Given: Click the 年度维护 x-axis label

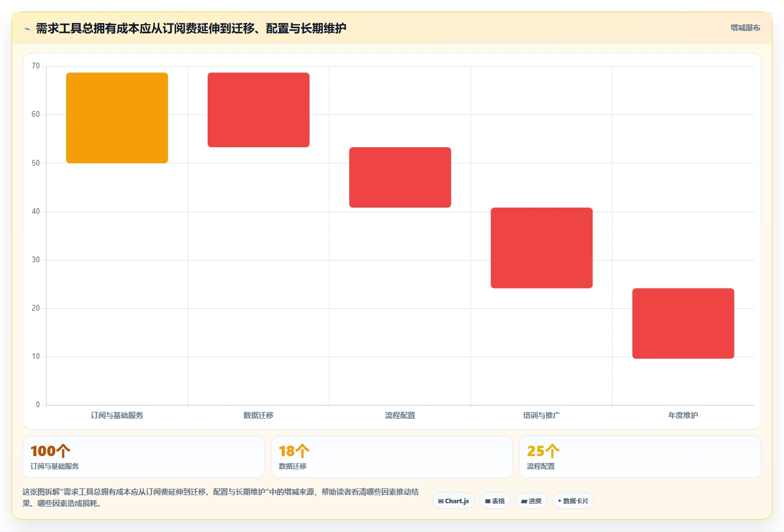Looking at the screenshot, I should tap(683, 415).
